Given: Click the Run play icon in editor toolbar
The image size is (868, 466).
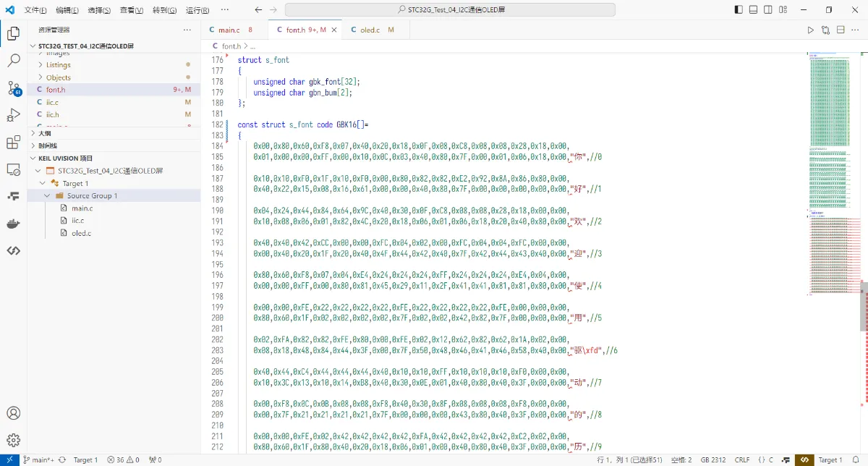Looking at the screenshot, I should [x=810, y=30].
